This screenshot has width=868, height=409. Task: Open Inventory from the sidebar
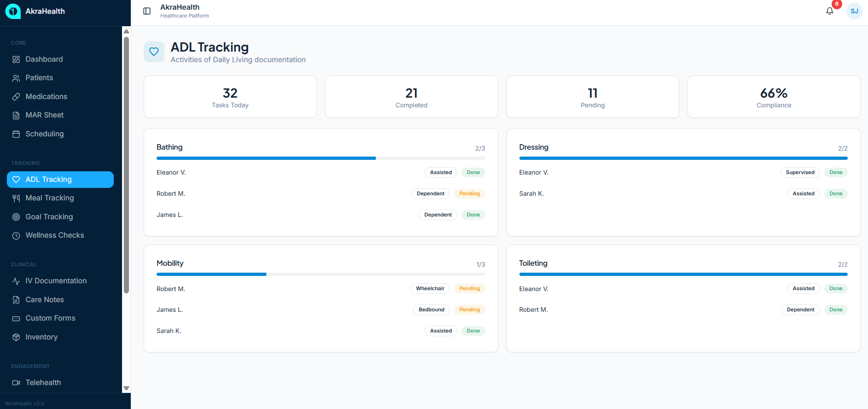tap(60, 337)
